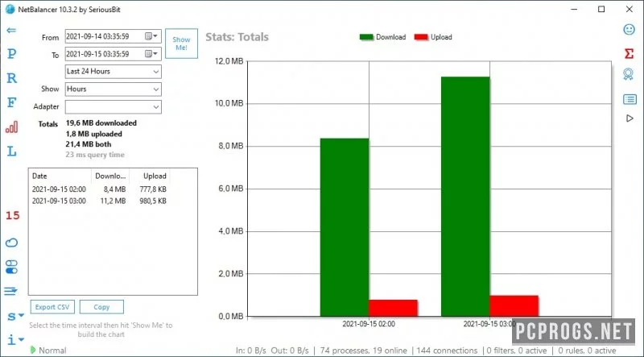Expand the S dropdown icon in sidebar
The image size is (644, 357).
(x=15, y=316)
